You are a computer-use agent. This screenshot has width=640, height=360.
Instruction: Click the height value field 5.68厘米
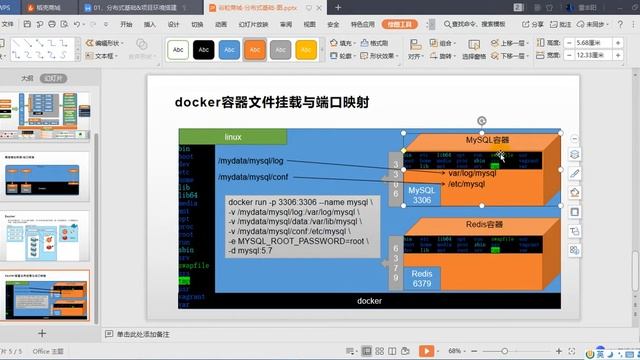point(593,42)
